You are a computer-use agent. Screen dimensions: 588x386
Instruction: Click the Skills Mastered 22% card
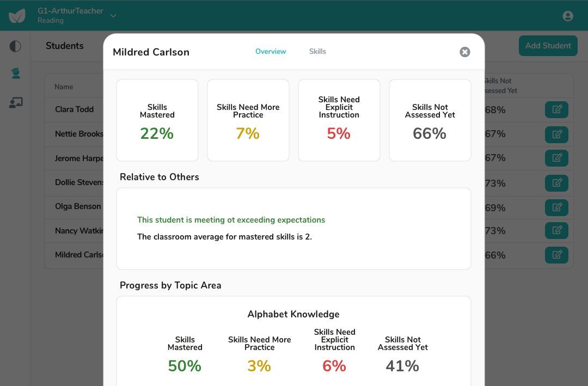[157, 120]
